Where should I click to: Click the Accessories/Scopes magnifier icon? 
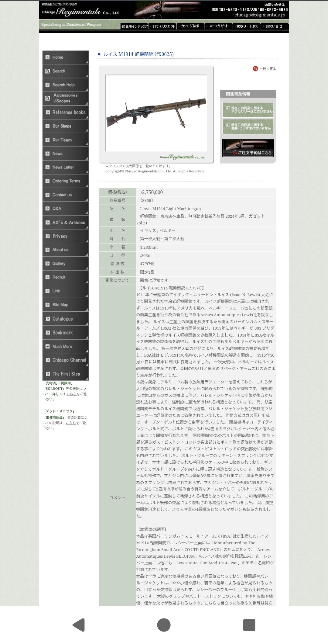pos(47,98)
